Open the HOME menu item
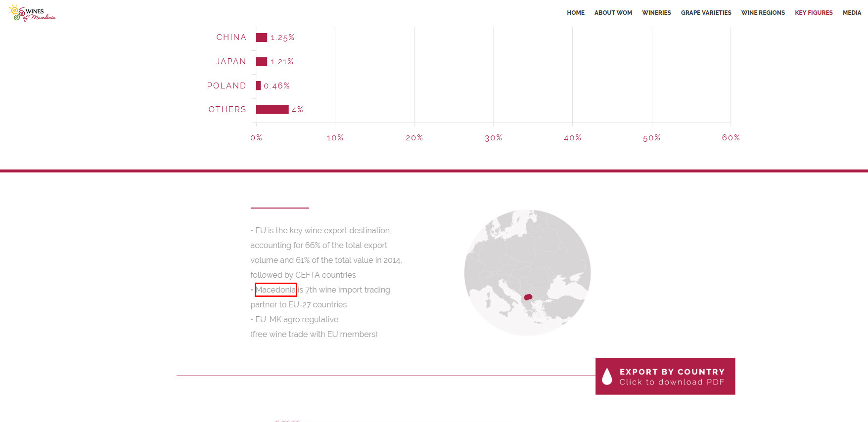 coord(575,13)
